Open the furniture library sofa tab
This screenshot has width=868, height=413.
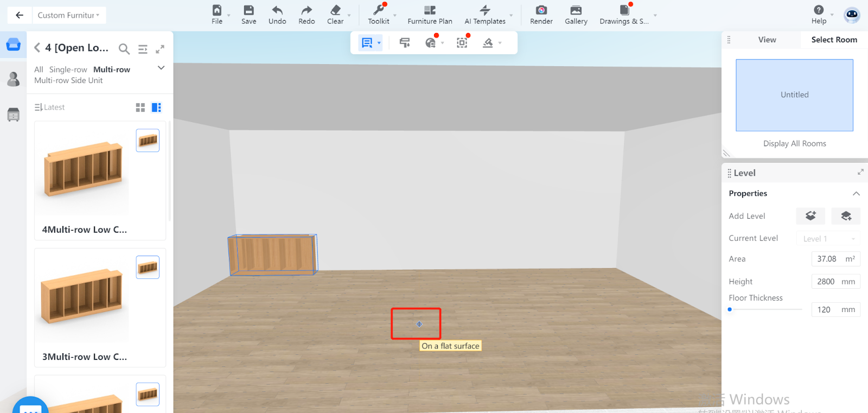[x=14, y=45]
